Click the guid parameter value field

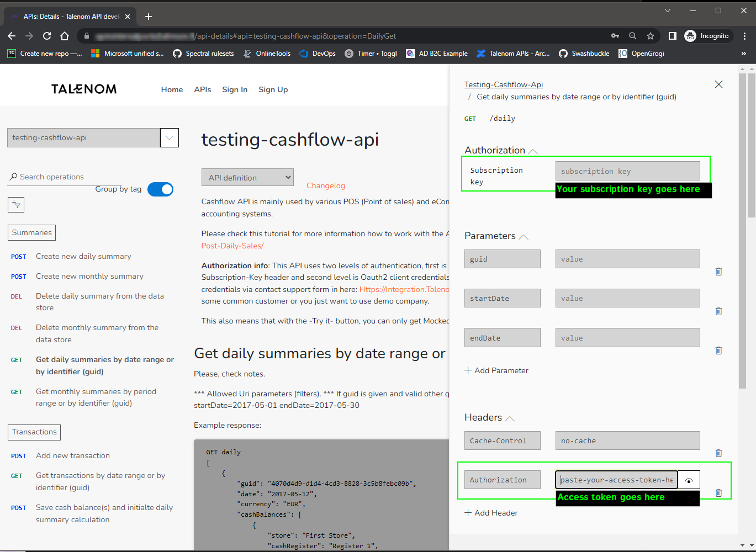(628, 259)
